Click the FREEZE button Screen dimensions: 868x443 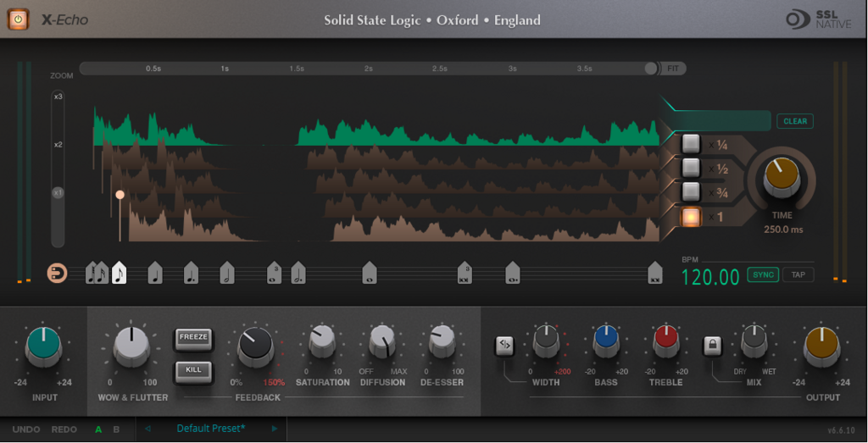[193, 339]
